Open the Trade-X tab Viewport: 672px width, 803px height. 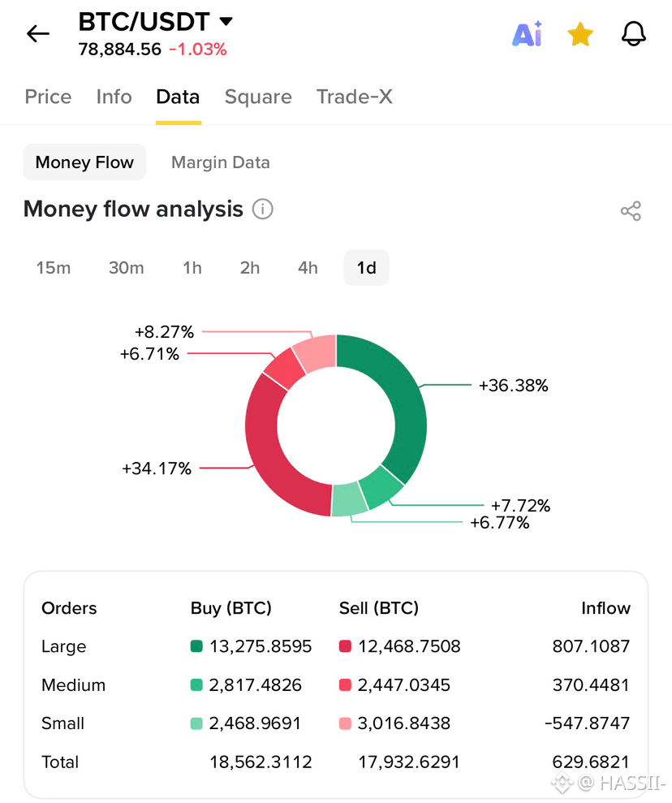pyautogui.click(x=354, y=97)
